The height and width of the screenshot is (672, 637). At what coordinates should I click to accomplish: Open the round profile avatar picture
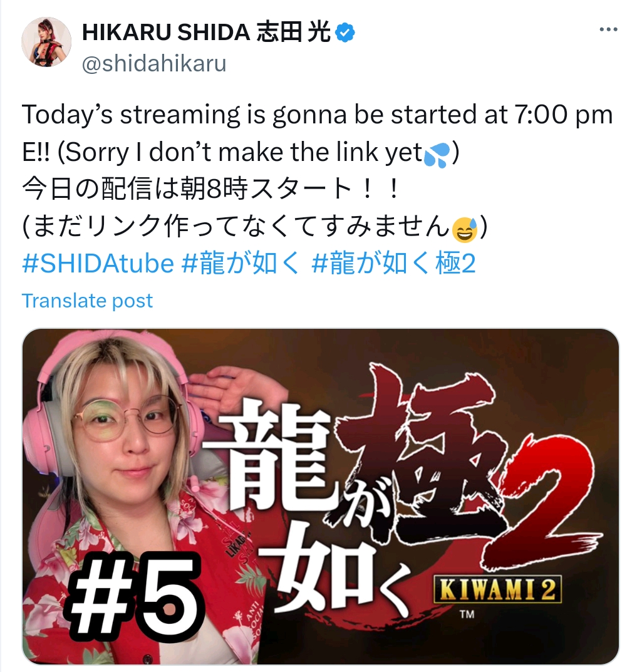46,42
